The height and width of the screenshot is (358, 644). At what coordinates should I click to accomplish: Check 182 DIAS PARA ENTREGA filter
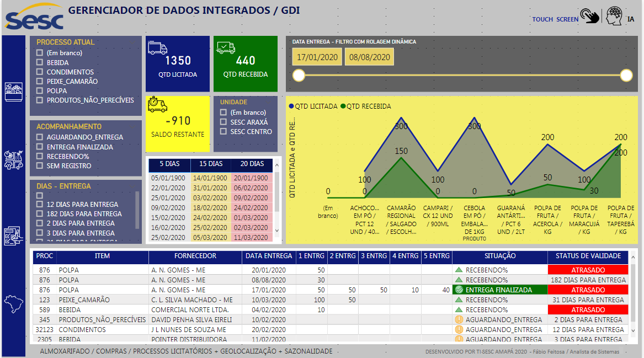point(39,213)
